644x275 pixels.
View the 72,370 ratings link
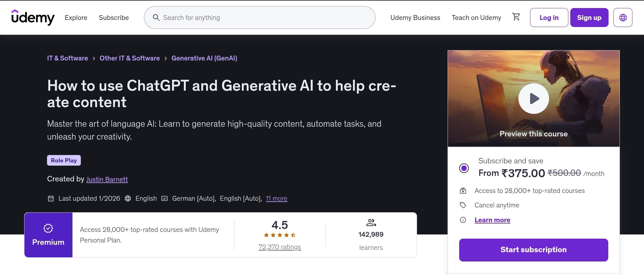[280, 247]
